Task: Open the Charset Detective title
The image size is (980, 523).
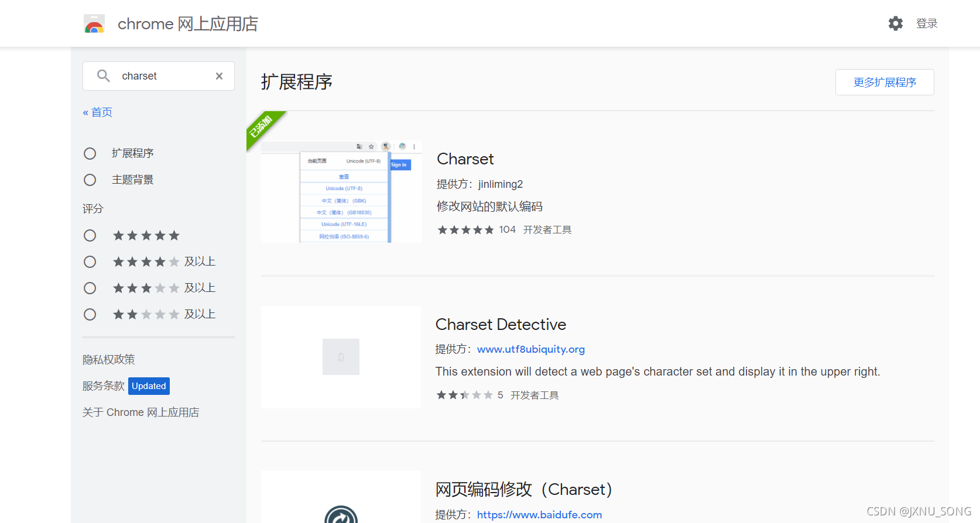Action: click(x=501, y=325)
